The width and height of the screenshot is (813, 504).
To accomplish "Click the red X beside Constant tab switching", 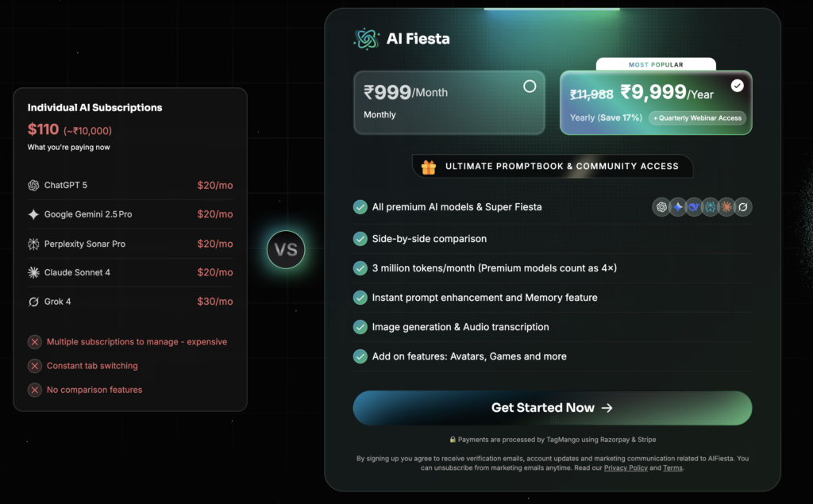I will (35, 366).
